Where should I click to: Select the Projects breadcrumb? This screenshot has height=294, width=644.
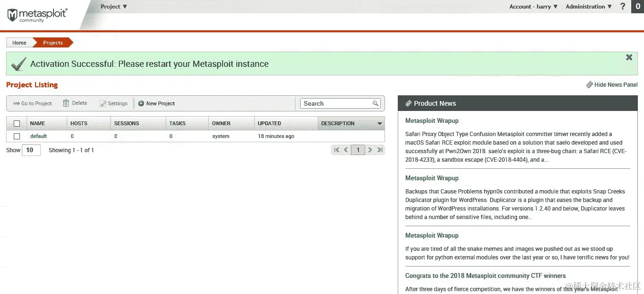point(53,43)
